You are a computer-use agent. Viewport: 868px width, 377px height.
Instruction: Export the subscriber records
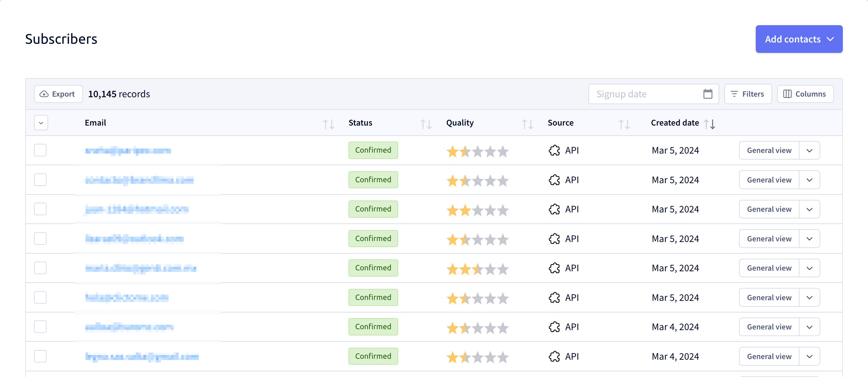tap(58, 94)
